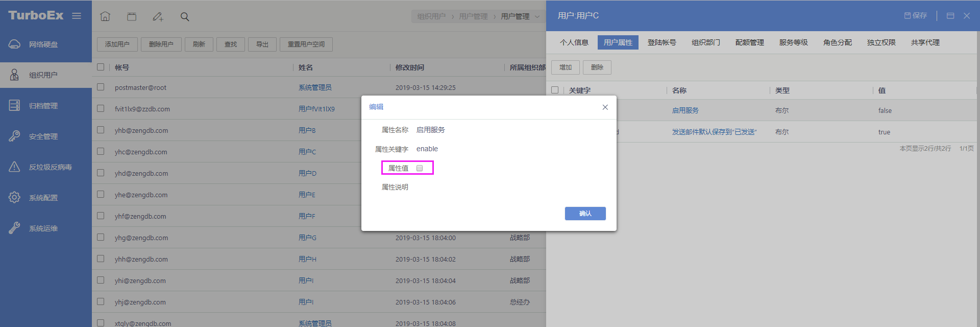Toggle the hamburger menu next to TurboEx
The width and height of the screenshot is (980, 327).
pyautogui.click(x=77, y=16)
